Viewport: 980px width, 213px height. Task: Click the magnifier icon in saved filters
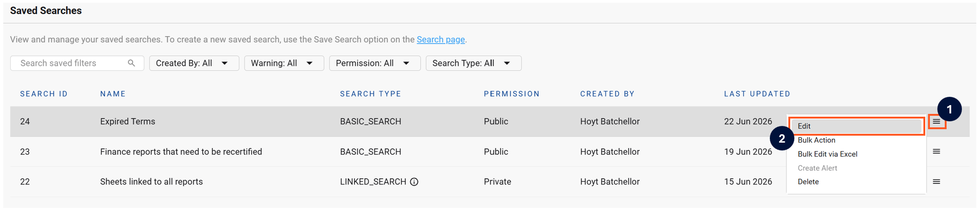click(131, 63)
